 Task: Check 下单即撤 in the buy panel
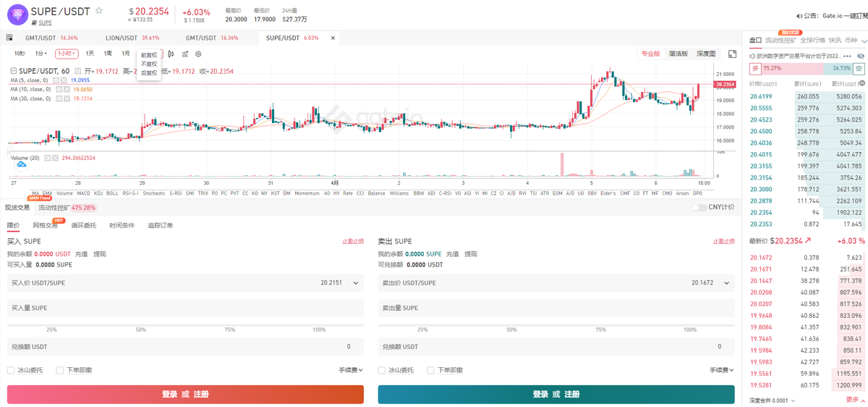(x=60, y=370)
